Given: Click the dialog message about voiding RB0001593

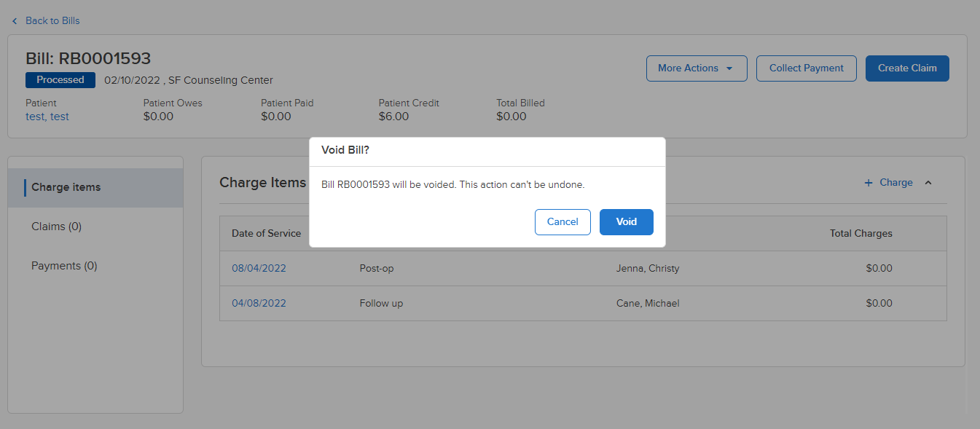Looking at the screenshot, I should coord(452,185).
